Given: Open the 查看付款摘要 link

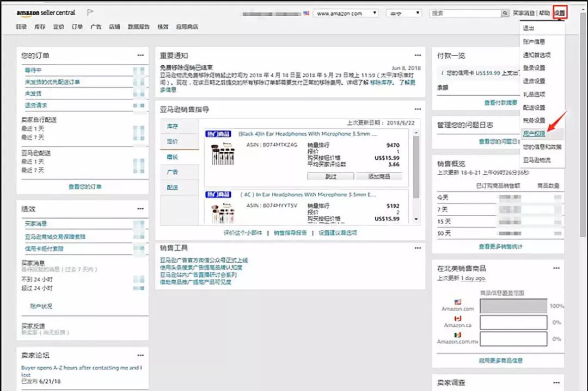Looking at the screenshot, I should pos(500,103).
